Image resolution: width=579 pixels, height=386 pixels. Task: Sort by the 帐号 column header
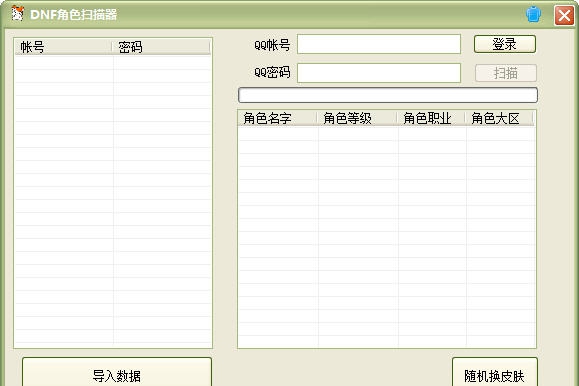(64, 47)
